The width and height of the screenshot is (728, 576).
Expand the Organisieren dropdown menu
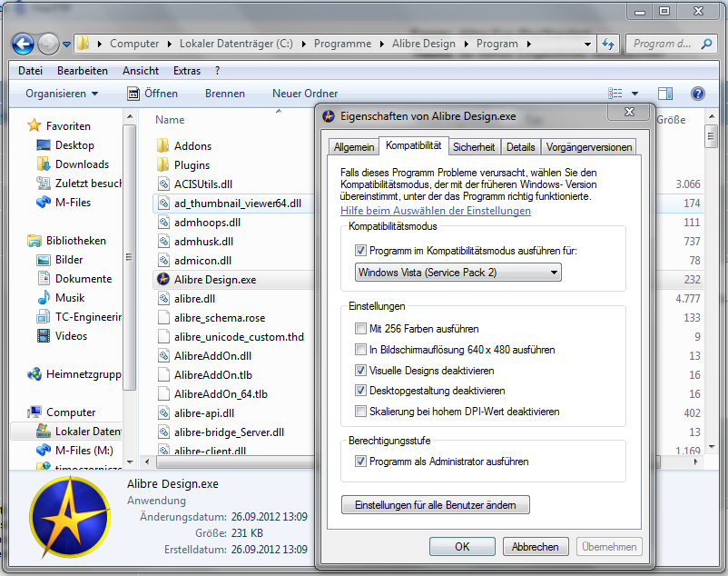[62, 94]
